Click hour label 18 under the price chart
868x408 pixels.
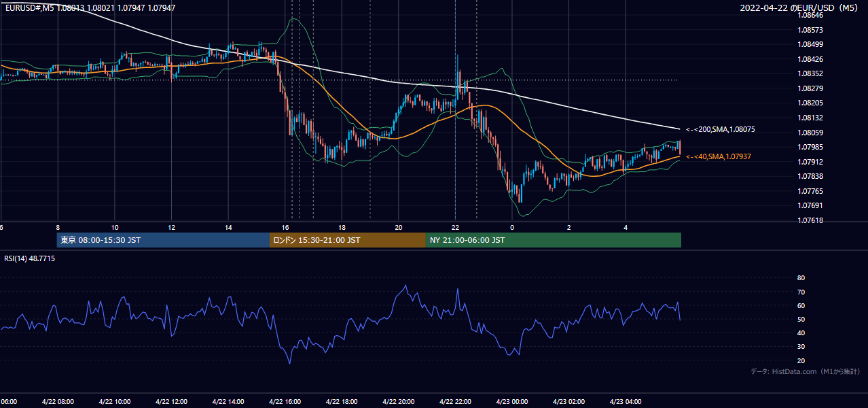tap(342, 228)
